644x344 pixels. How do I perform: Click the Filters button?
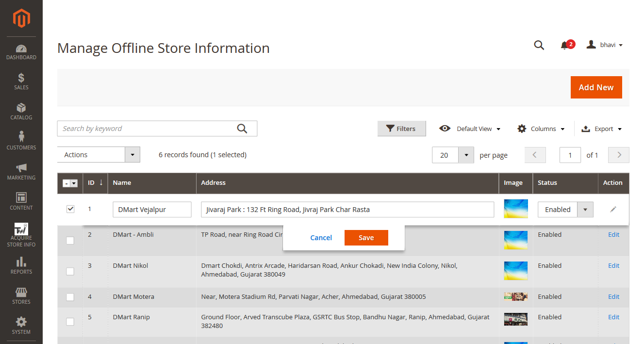tap(401, 129)
